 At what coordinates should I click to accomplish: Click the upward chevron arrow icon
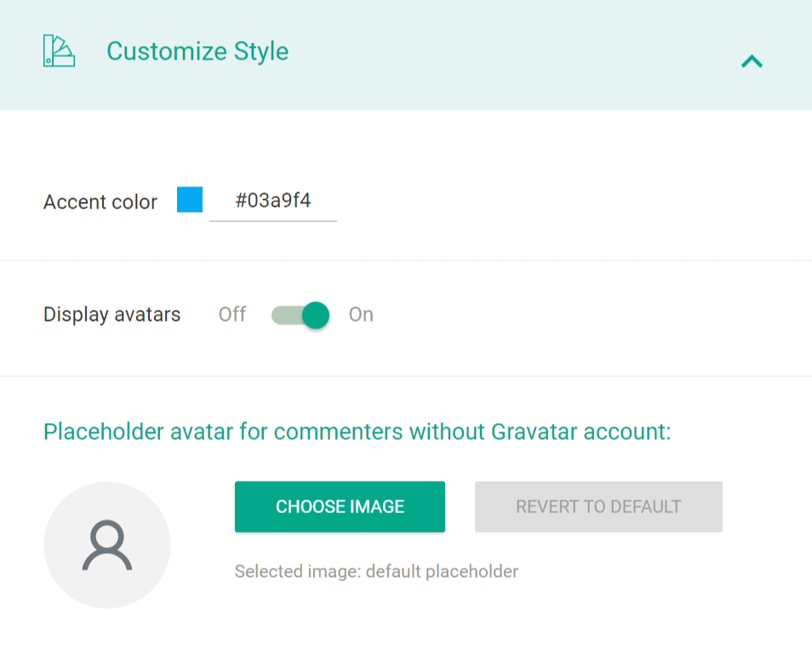752,61
